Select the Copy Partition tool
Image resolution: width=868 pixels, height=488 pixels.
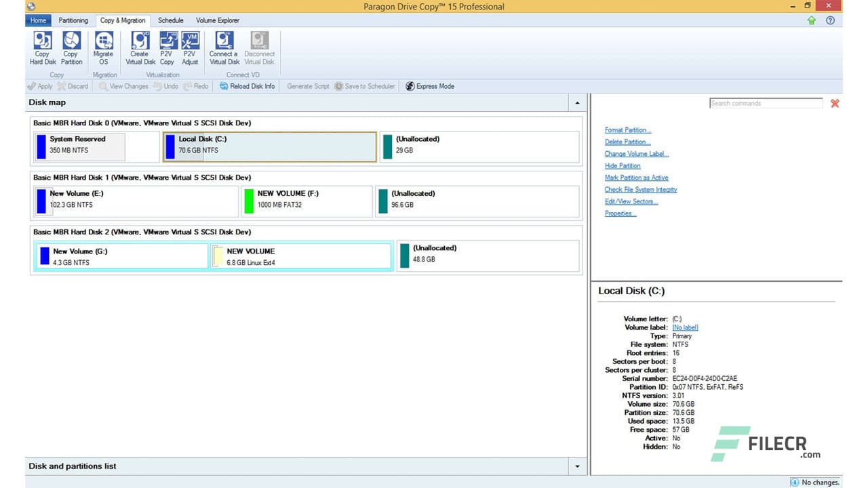71,47
